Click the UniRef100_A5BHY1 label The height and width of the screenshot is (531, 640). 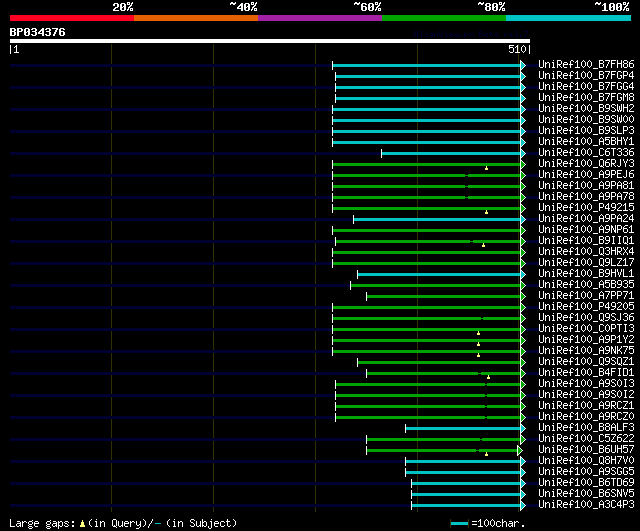tap(586, 142)
